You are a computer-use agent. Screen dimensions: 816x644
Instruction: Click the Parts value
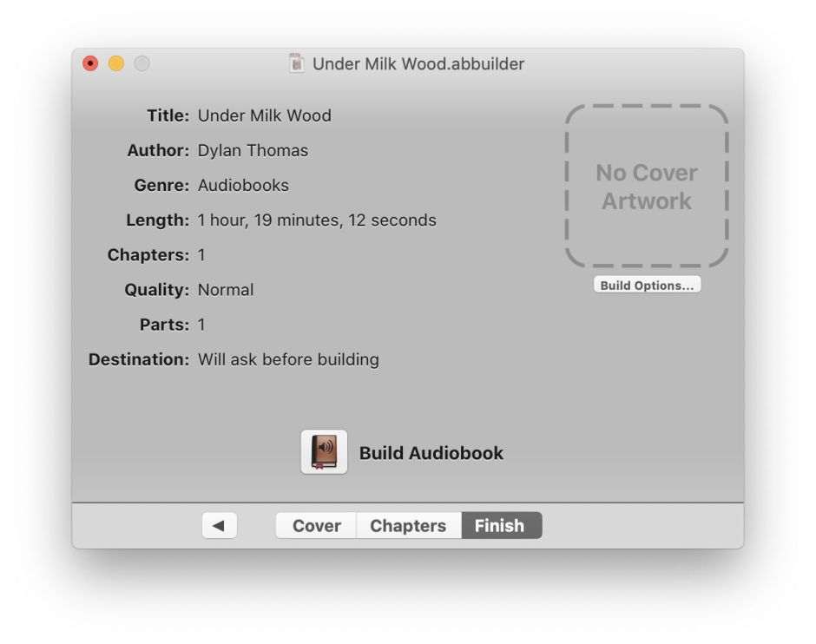pos(201,324)
